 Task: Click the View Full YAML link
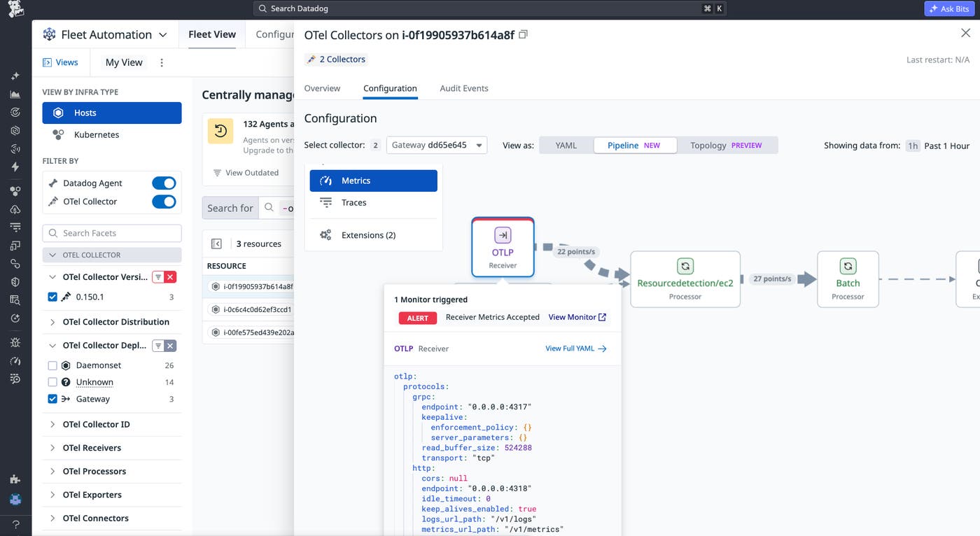pos(575,348)
